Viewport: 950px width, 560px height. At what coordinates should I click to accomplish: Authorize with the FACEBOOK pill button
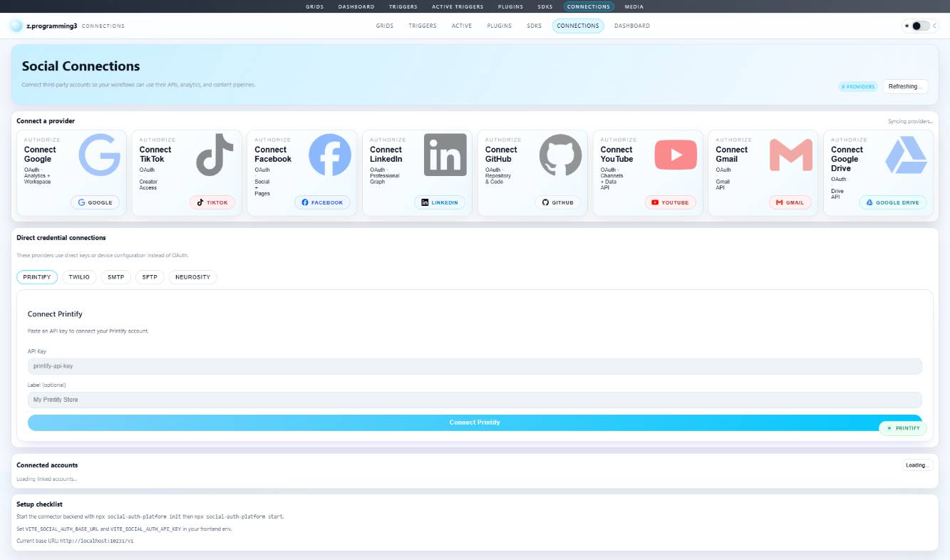coord(322,202)
